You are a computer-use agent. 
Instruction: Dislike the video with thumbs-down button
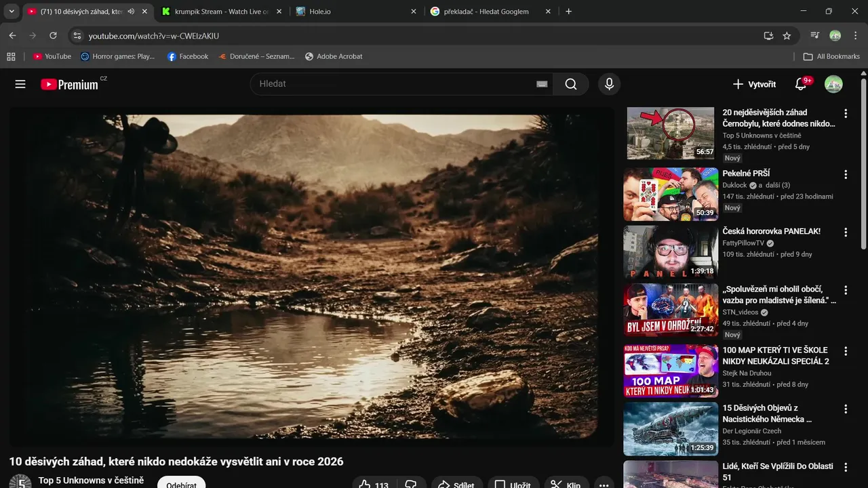[x=411, y=485]
